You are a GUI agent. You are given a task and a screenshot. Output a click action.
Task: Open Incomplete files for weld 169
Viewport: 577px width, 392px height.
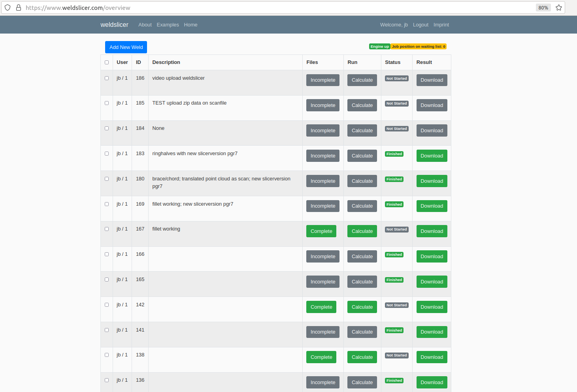coord(323,206)
